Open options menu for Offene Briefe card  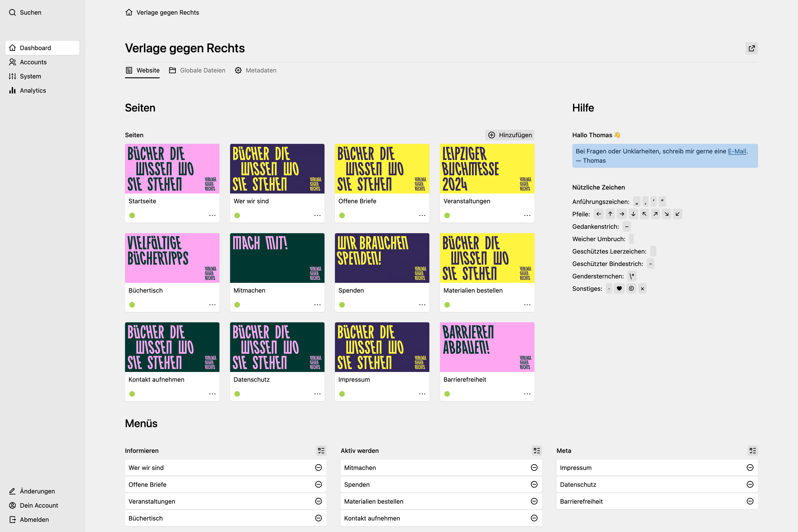[x=422, y=215]
